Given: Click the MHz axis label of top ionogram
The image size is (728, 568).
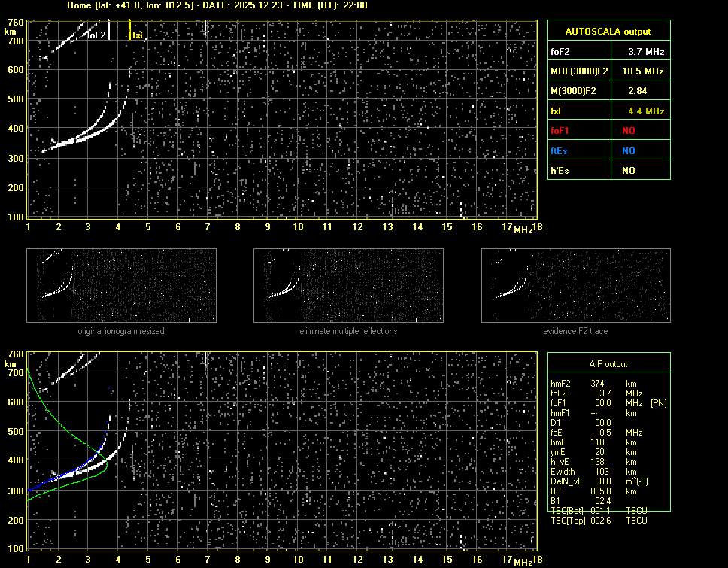Looking at the screenshot, I should coord(523,229).
